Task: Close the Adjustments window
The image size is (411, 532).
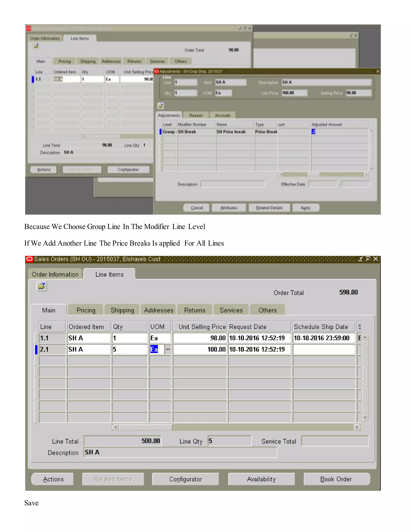Action: pyautogui.click(x=378, y=71)
